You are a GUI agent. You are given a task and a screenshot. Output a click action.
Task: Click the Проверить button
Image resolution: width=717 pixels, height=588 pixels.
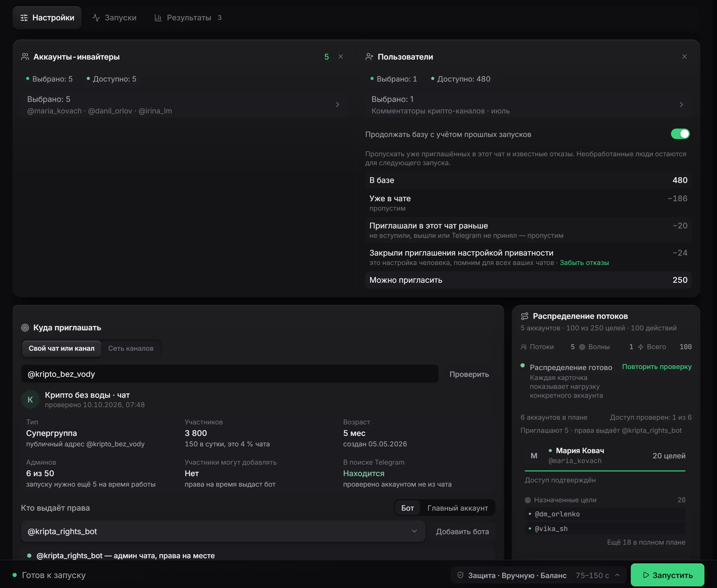click(469, 374)
